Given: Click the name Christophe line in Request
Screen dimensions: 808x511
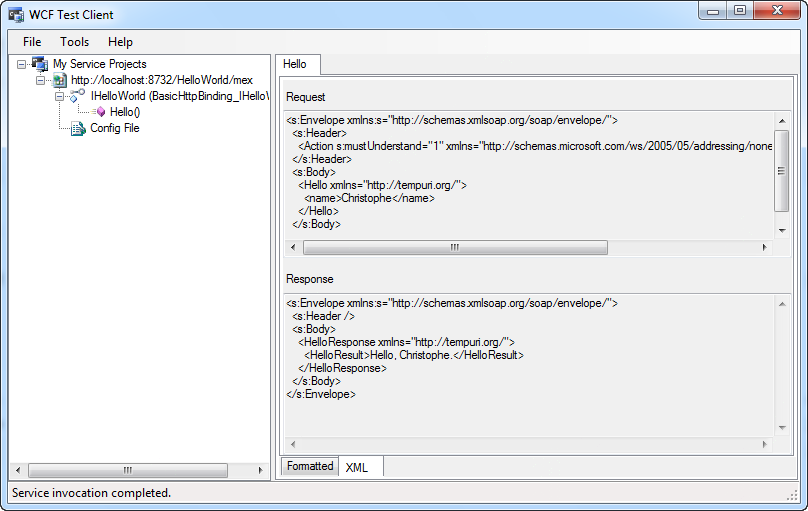Looking at the screenshot, I should [369, 198].
